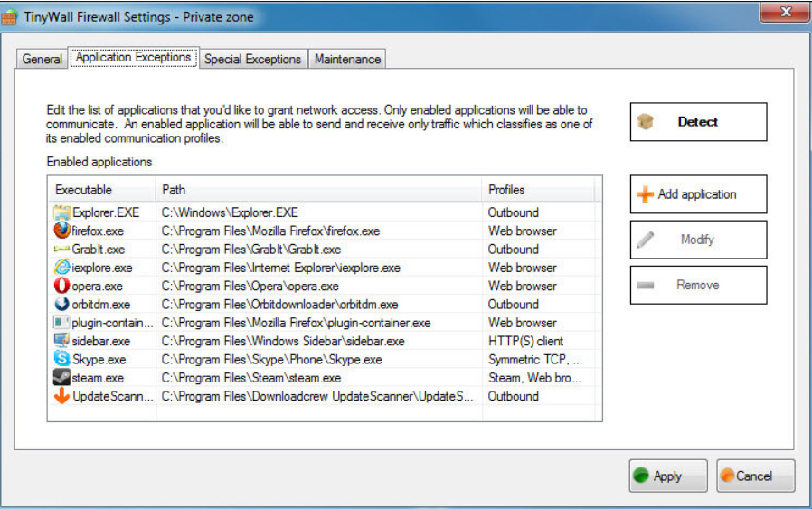The height and width of the screenshot is (509, 812).
Task: Click path C:\Program Files\Windows Sidebar\sidebar.exe
Action: [283, 341]
